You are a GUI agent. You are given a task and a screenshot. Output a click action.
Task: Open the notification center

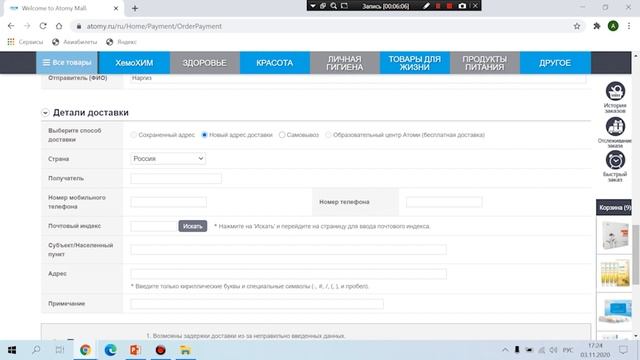pos(623,350)
